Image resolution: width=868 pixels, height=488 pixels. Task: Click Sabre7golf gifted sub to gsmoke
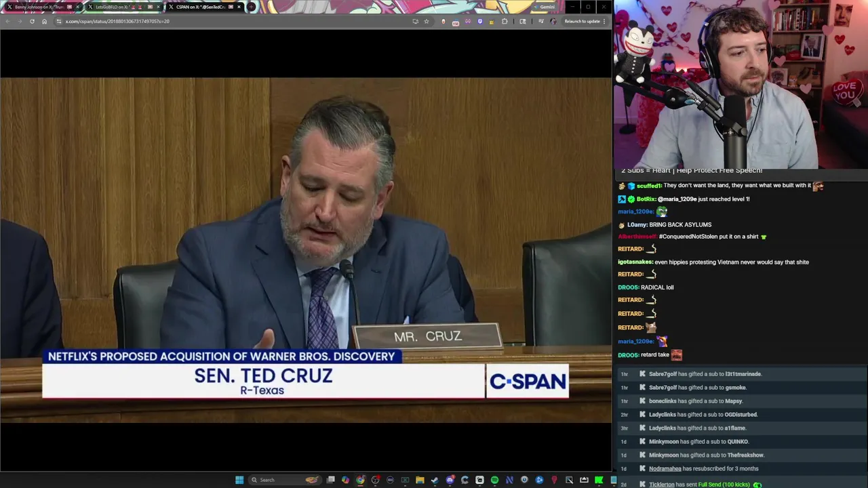pos(698,388)
